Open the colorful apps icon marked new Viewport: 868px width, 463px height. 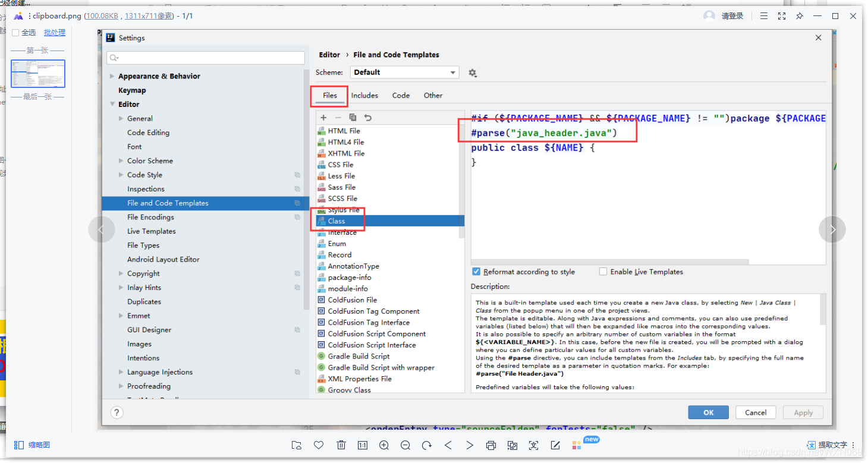(577, 445)
